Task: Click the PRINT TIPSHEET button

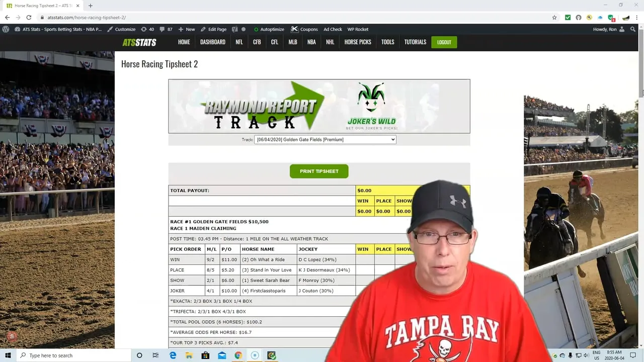Action: click(x=319, y=171)
